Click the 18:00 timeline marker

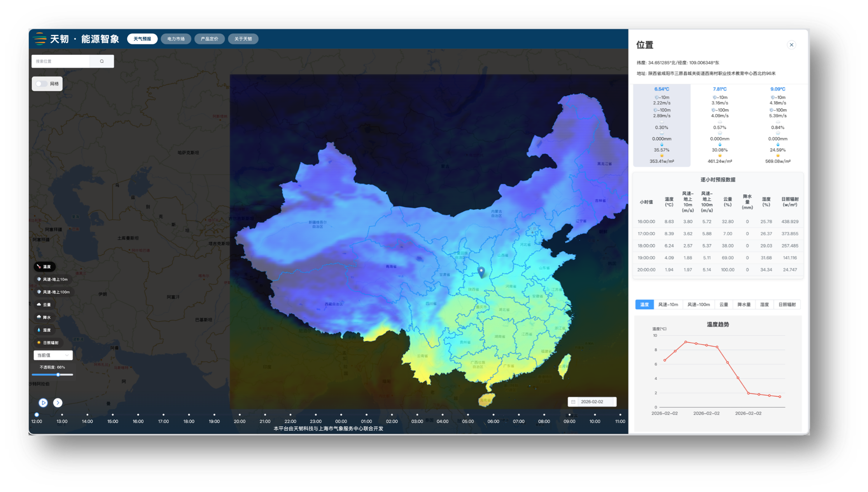point(189,415)
